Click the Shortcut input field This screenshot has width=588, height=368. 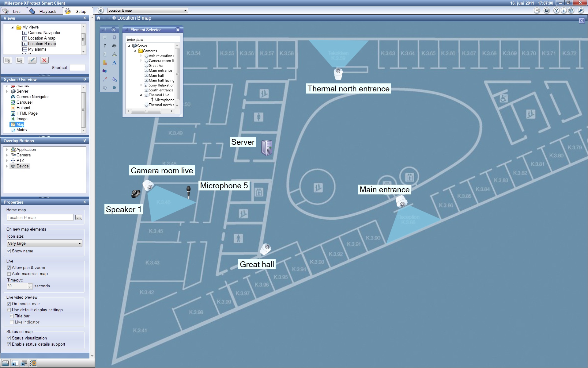pyautogui.click(x=77, y=68)
